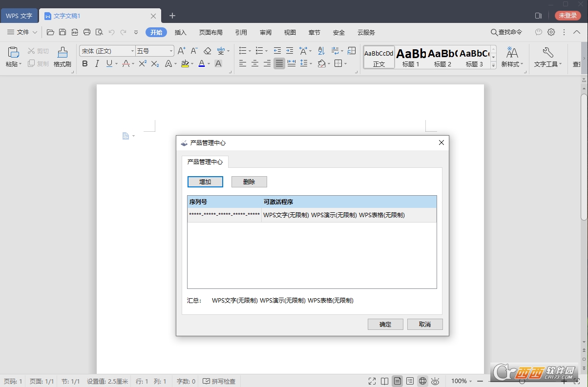Open the 页面布局 ribbon tab
This screenshot has width=588, height=387.
coord(210,32)
